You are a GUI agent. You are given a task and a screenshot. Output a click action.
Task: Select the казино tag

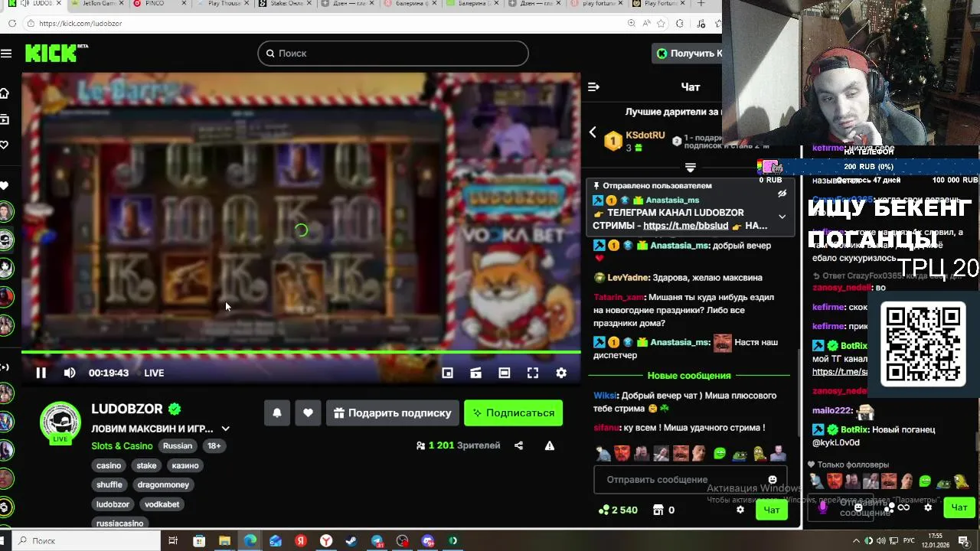[185, 465]
